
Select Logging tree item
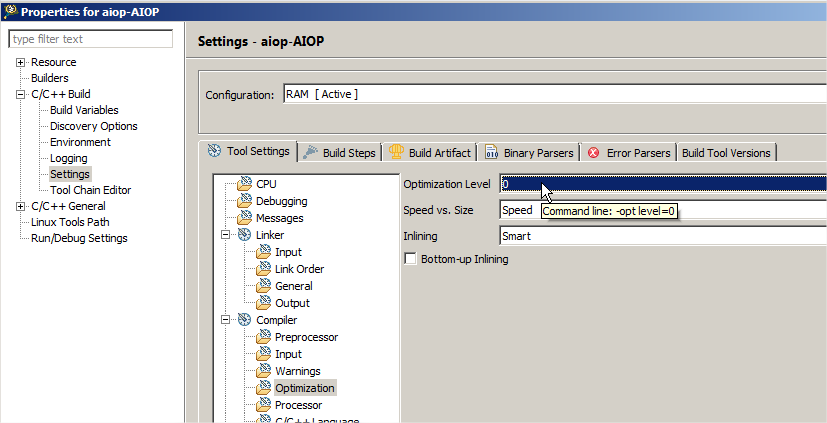click(x=69, y=158)
